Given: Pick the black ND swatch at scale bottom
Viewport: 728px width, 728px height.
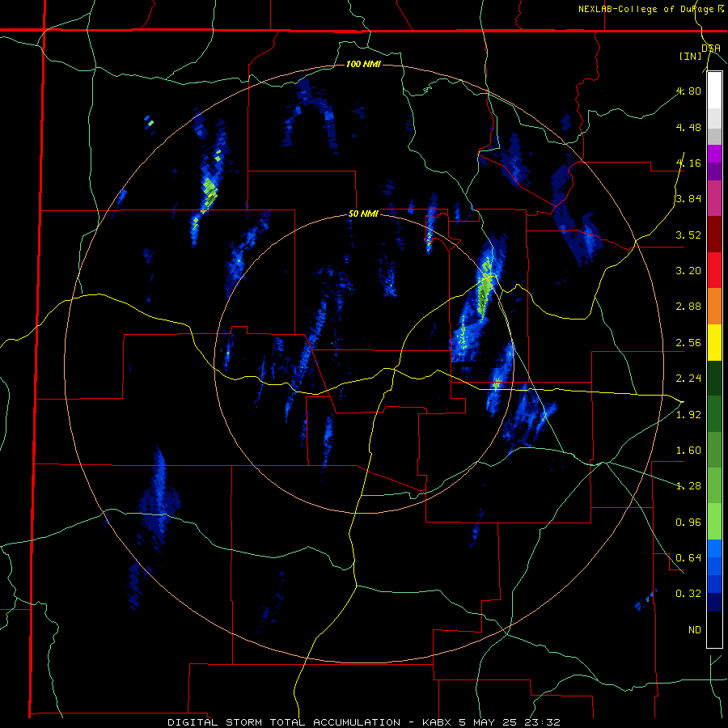Looking at the screenshot, I should pos(714,629).
